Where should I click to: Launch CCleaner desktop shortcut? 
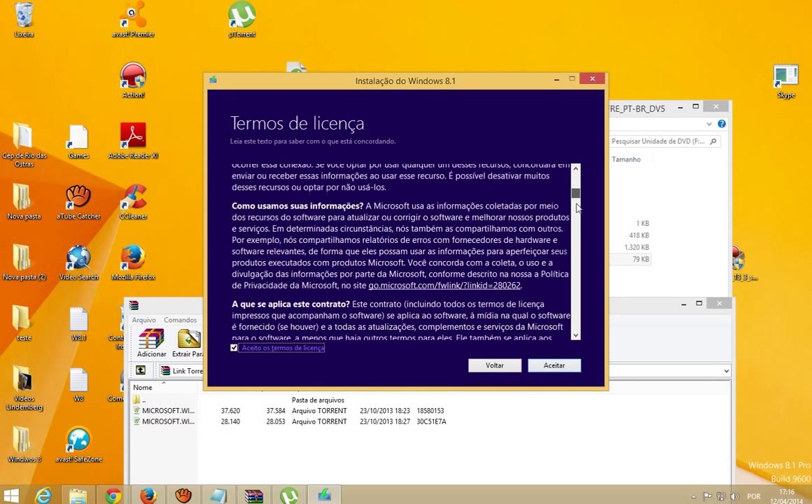(x=133, y=202)
